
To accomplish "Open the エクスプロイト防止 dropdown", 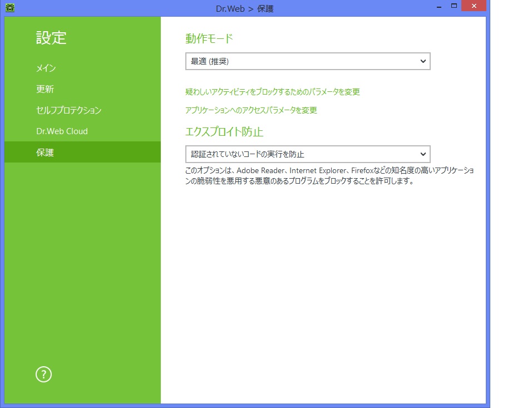I will tap(308, 154).
